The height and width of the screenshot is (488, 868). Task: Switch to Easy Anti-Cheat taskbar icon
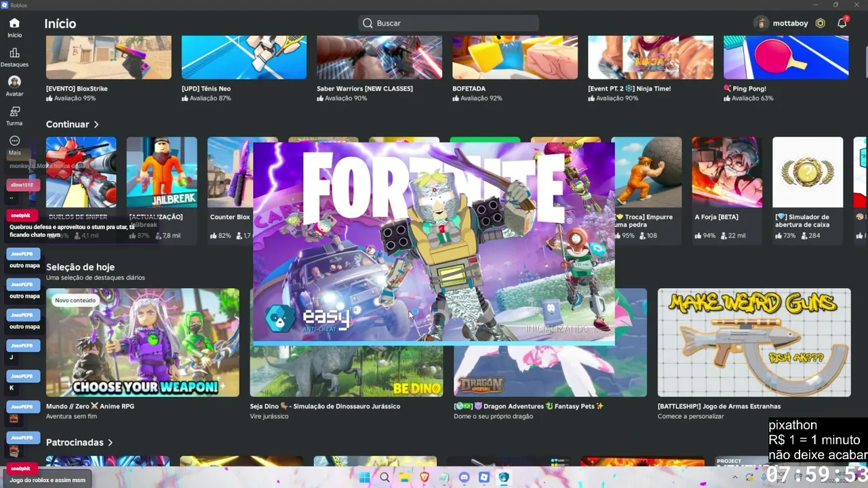504,477
